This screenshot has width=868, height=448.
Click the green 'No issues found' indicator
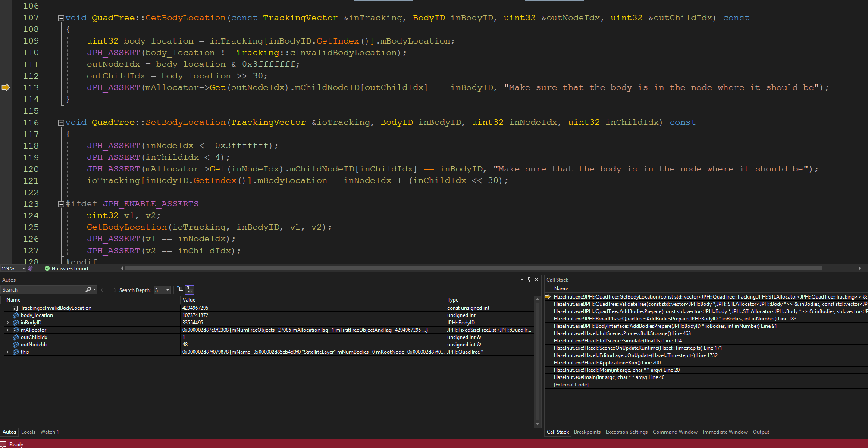tap(66, 268)
